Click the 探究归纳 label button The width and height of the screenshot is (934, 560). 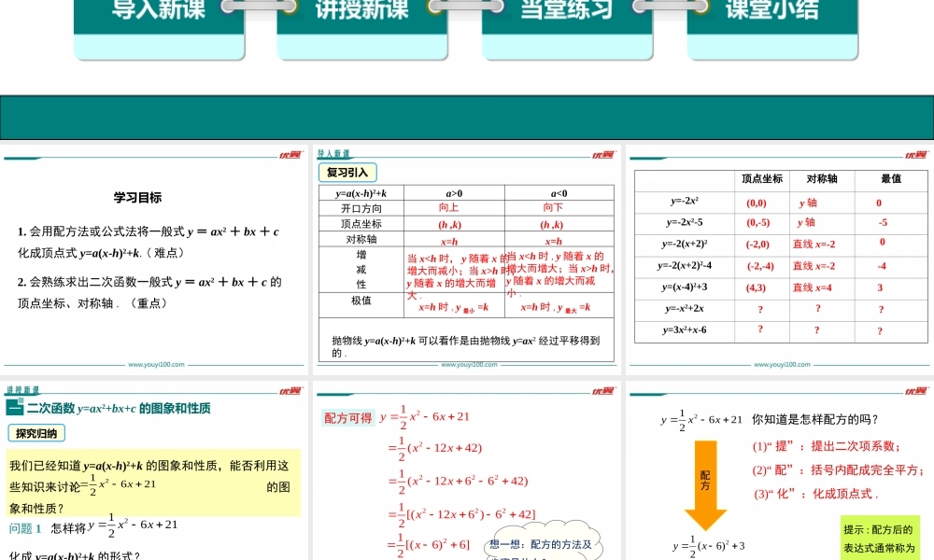pos(38,433)
